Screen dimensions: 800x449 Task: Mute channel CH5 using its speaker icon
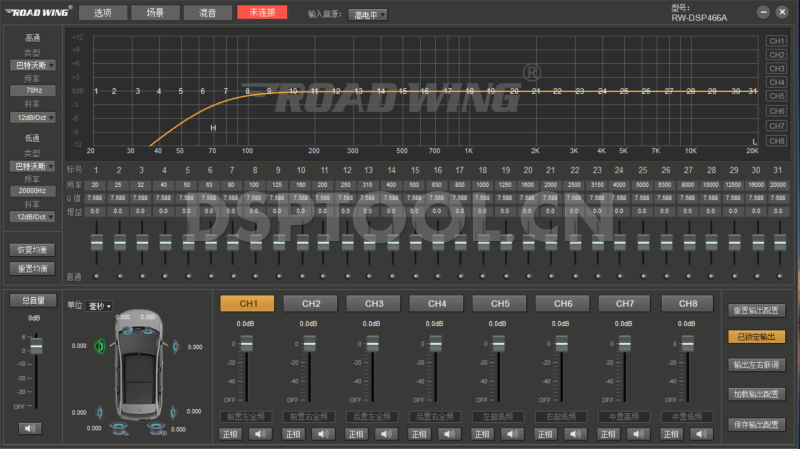[x=513, y=433]
